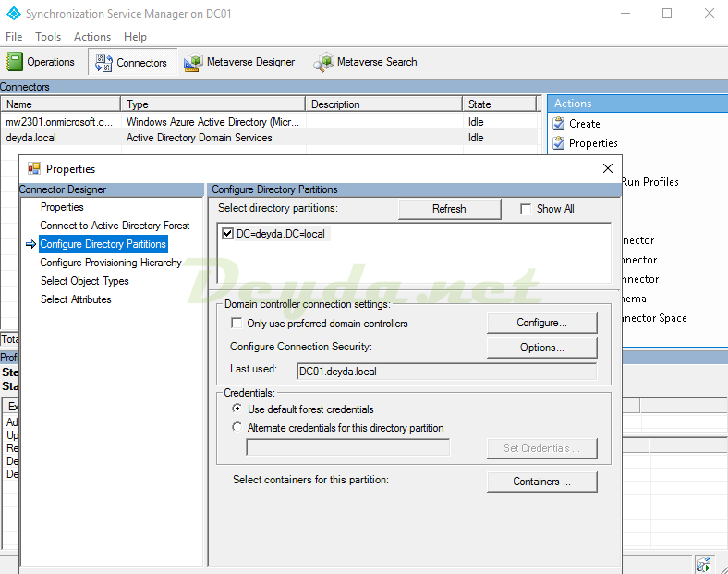
Task: Open the Actions menu
Action: pos(91,37)
